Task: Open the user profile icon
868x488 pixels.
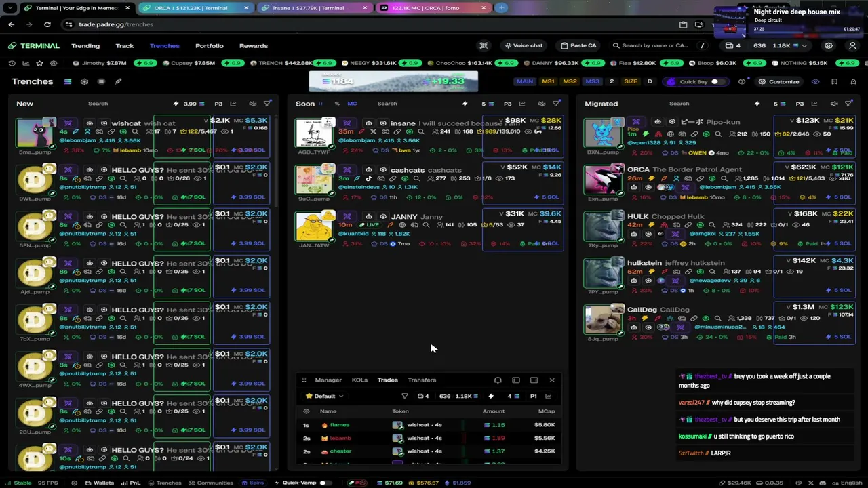Action: pos(852,45)
